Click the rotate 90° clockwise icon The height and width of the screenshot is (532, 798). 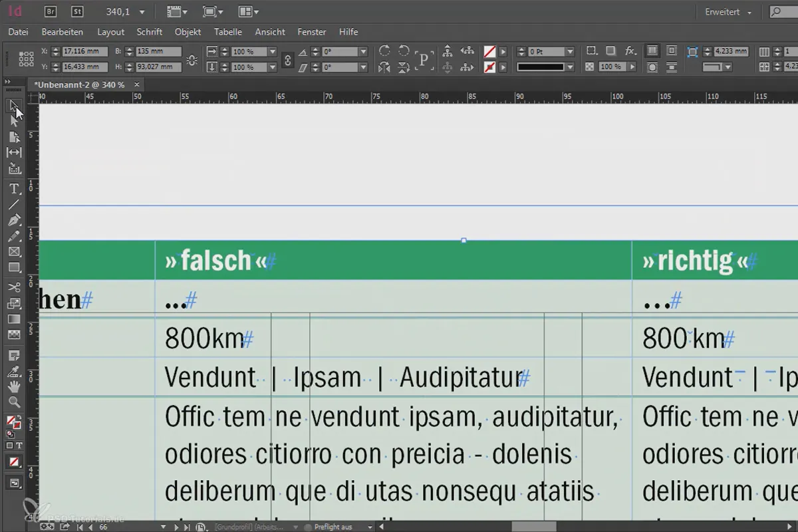pos(384,51)
